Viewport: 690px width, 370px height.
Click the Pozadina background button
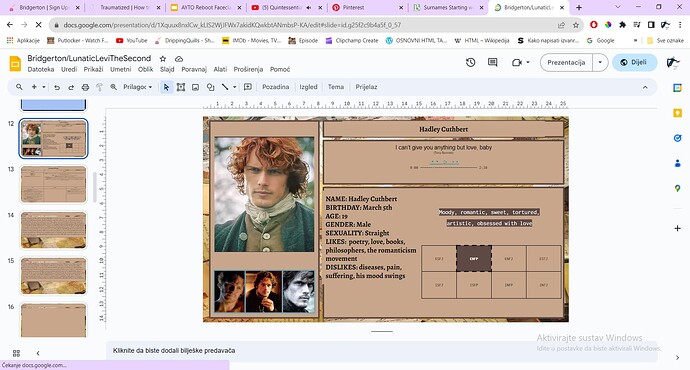click(x=275, y=87)
